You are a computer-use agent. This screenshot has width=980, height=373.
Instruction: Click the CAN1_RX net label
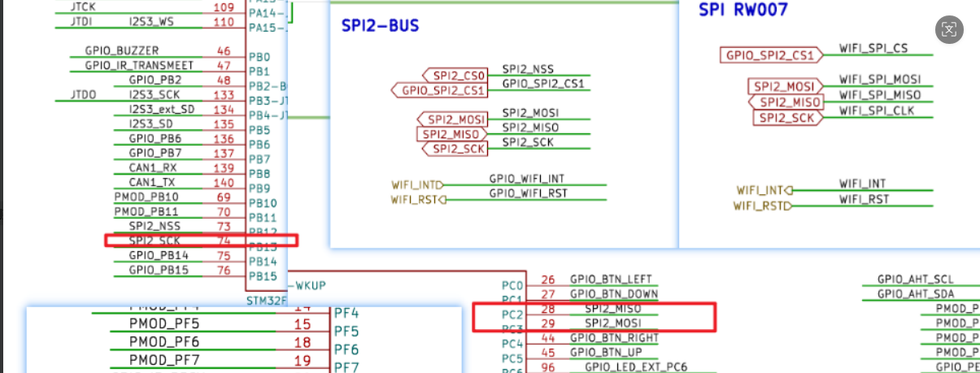click(152, 167)
